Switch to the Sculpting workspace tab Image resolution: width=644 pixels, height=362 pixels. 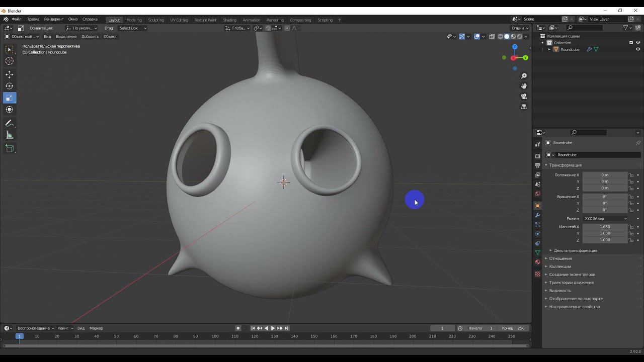coord(155,20)
